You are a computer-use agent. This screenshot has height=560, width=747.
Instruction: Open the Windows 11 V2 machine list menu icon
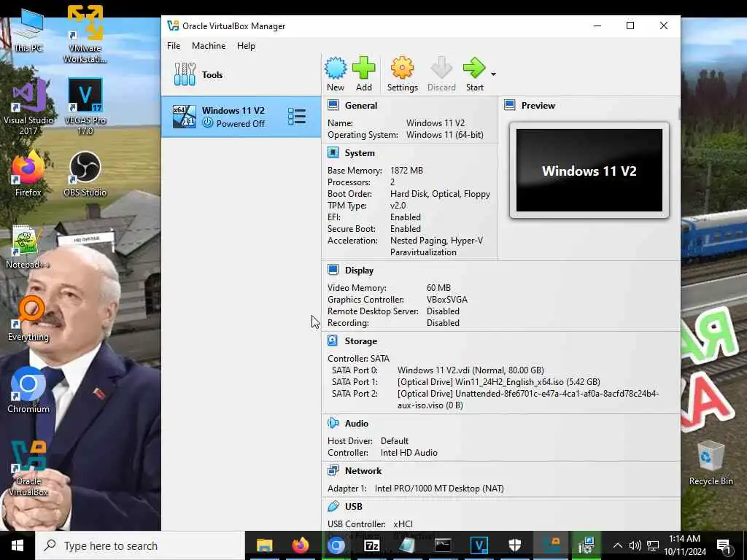click(x=297, y=117)
